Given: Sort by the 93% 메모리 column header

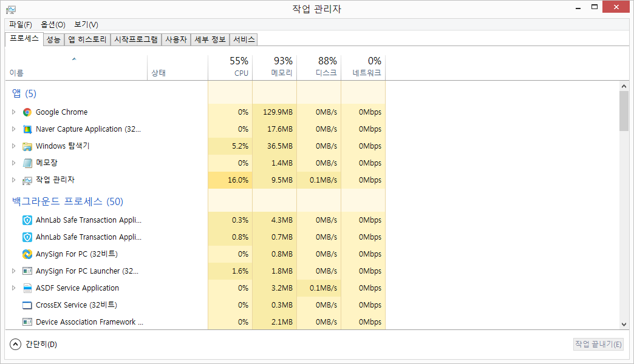Looking at the screenshot, I should (274, 68).
